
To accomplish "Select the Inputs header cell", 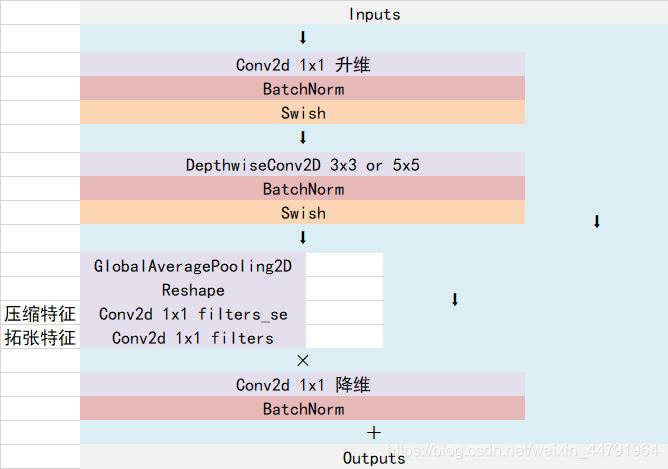I will [x=374, y=13].
